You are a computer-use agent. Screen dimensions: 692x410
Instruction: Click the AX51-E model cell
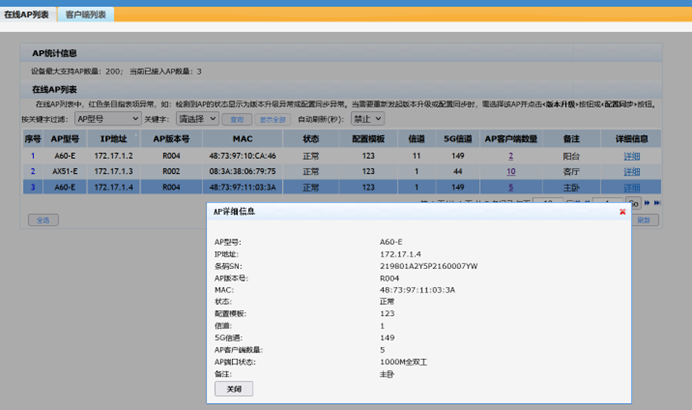tap(65, 172)
